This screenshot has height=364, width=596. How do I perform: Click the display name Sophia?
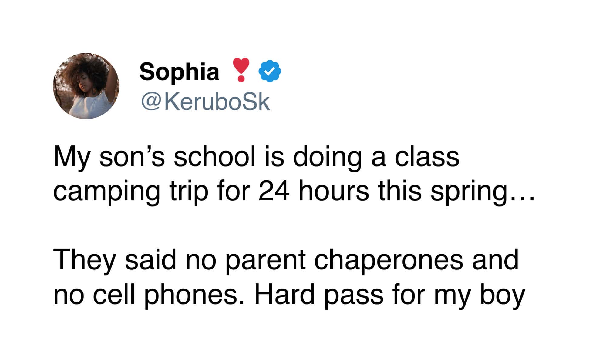(179, 72)
